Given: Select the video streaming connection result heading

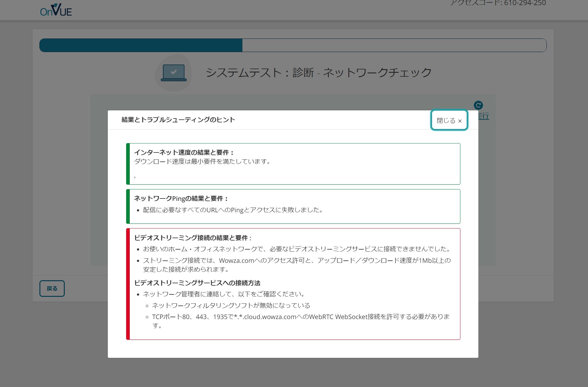Looking at the screenshot, I should coord(193,238).
